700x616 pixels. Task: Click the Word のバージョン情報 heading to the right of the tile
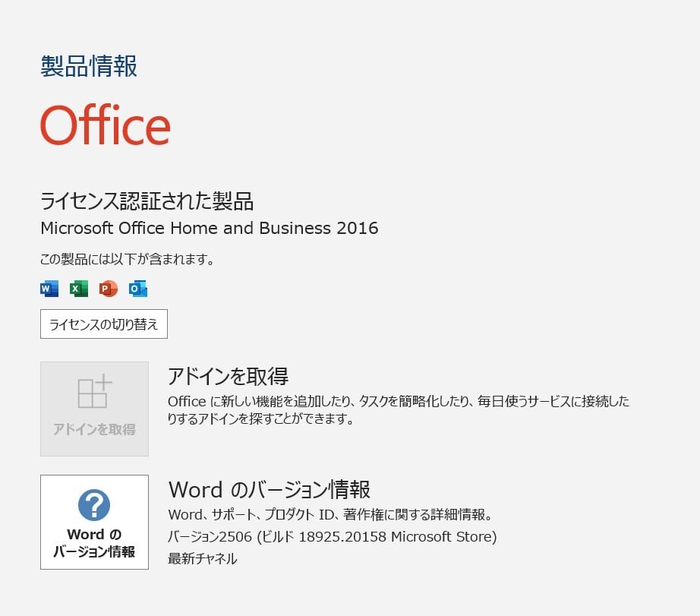[x=270, y=489]
